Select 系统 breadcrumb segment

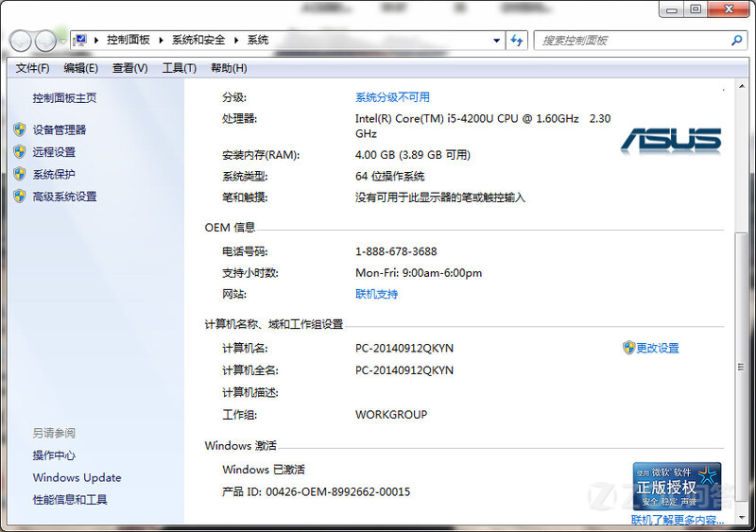(258, 40)
